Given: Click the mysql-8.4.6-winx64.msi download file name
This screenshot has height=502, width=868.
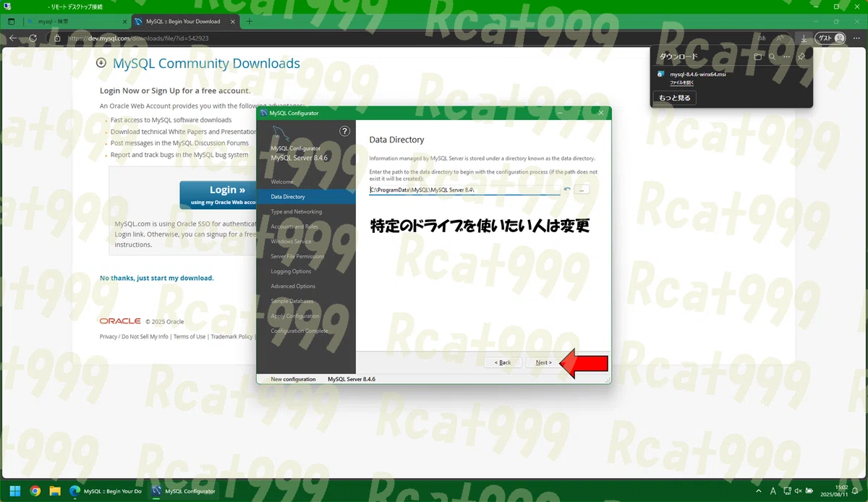Looking at the screenshot, I should pos(697,75).
